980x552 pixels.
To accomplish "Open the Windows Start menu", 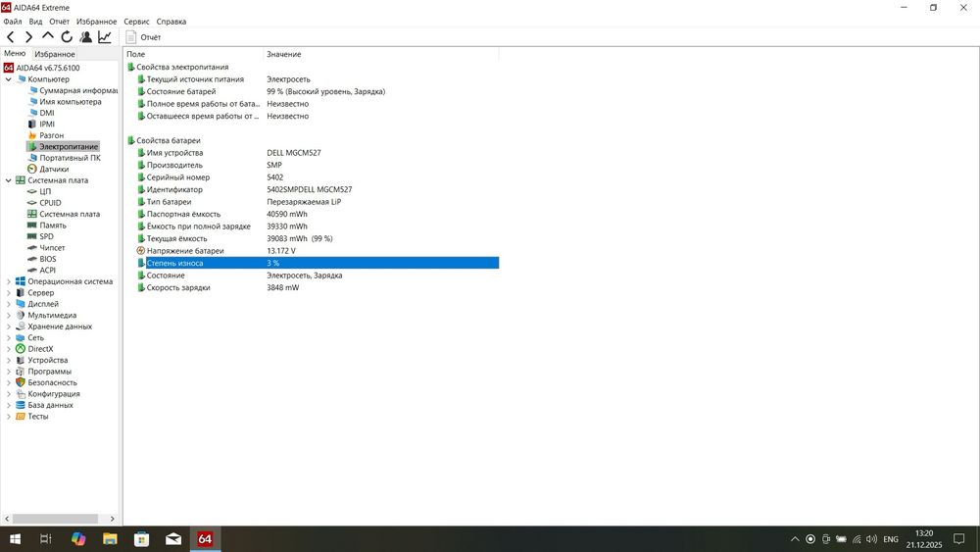I will click(15, 539).
